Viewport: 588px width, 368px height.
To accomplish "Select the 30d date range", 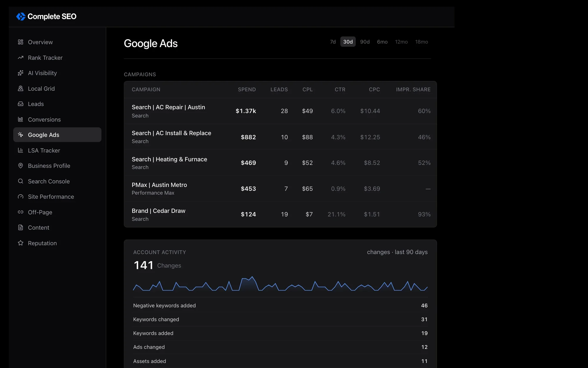I will click(348, 42).
